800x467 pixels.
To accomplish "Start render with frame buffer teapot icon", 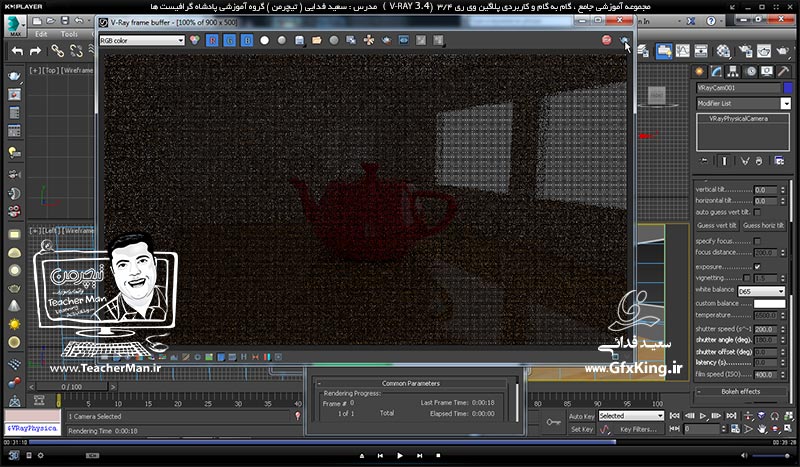I will 624,40.
